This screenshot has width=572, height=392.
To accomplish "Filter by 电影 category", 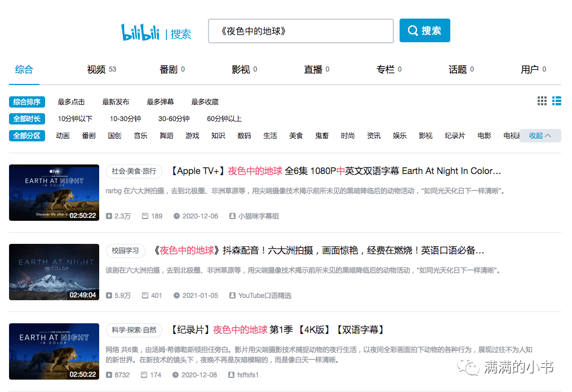I will point(484,136).
